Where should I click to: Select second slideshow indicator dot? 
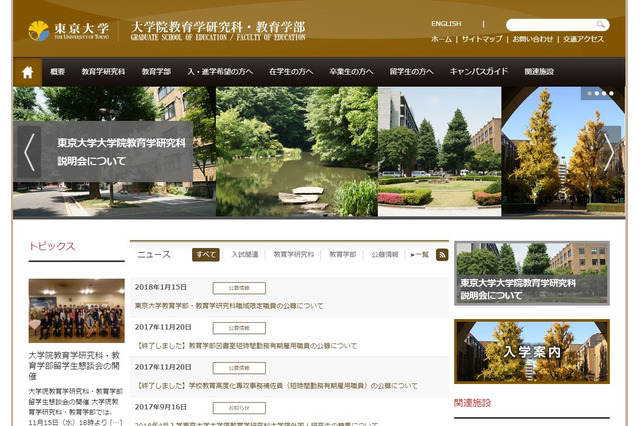point(597,93)
